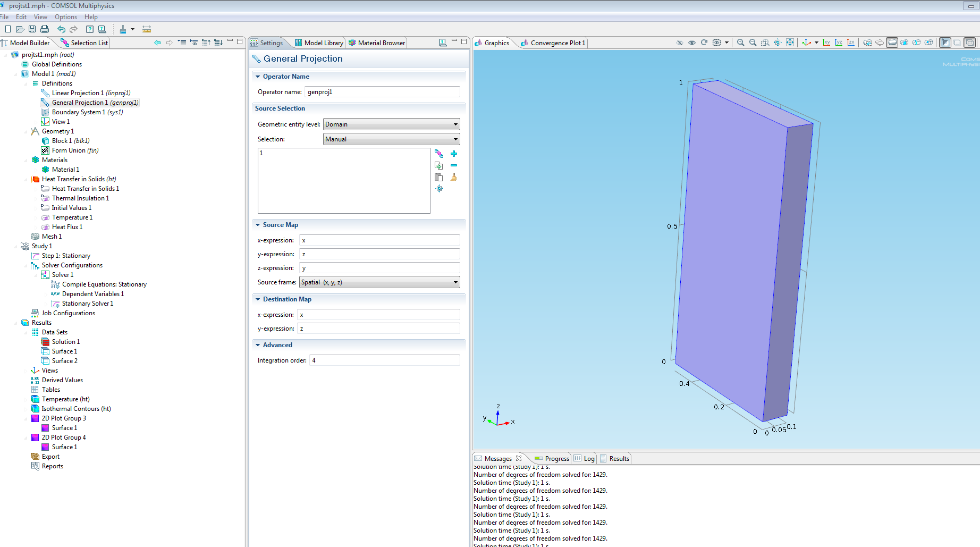
Task: Click the Zoom Extents icon in Graphics
Action: (790, 43)
